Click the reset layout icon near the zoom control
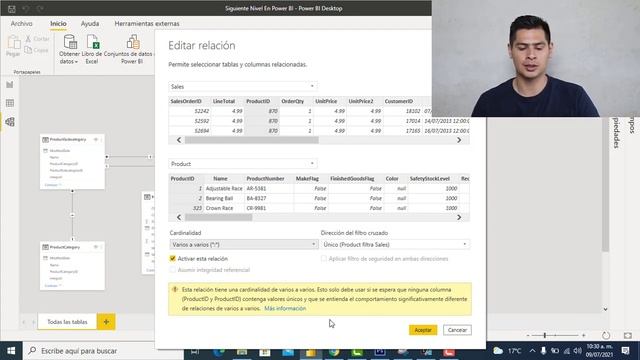The height and width of the screenshot is (360, 640). [x=606, y=335]
